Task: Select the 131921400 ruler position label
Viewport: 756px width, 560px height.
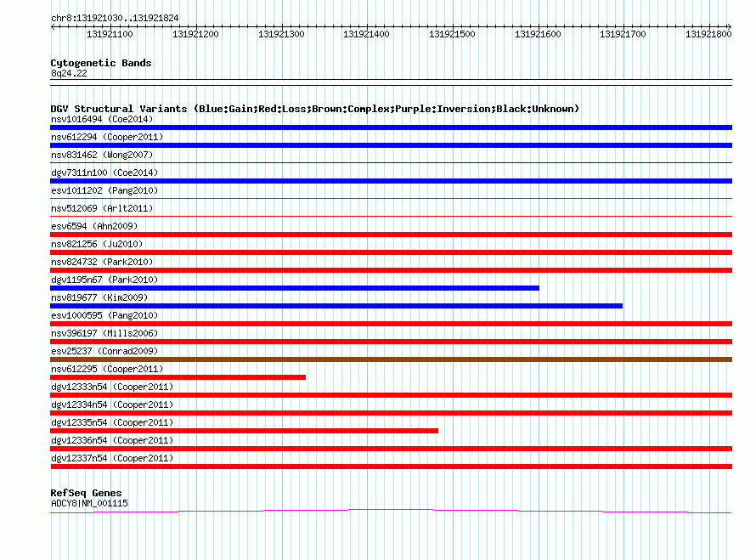Action: 366,34
